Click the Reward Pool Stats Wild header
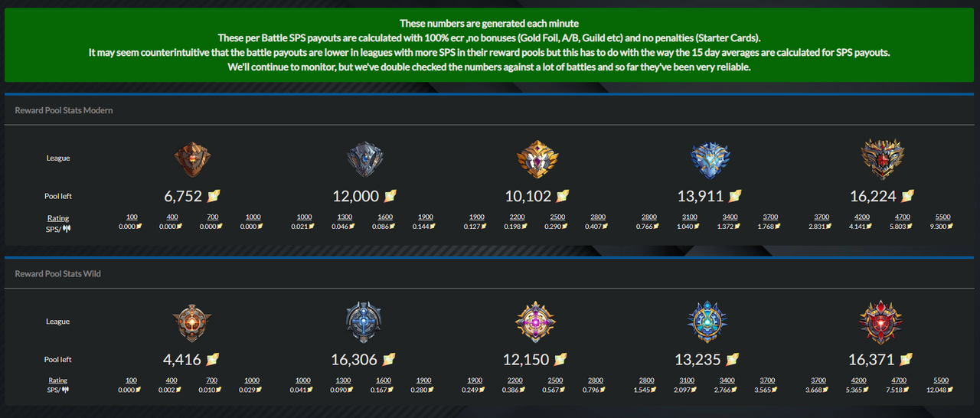 tap(58, 273)
